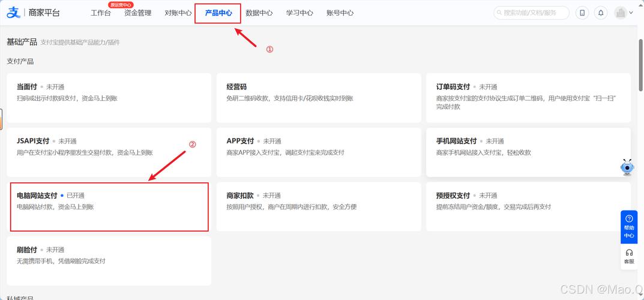Viewport: 644px width, 300px height.
Task: Click description 扫码或出示付款码支付，资金马上到账
Action: (67, 98)
